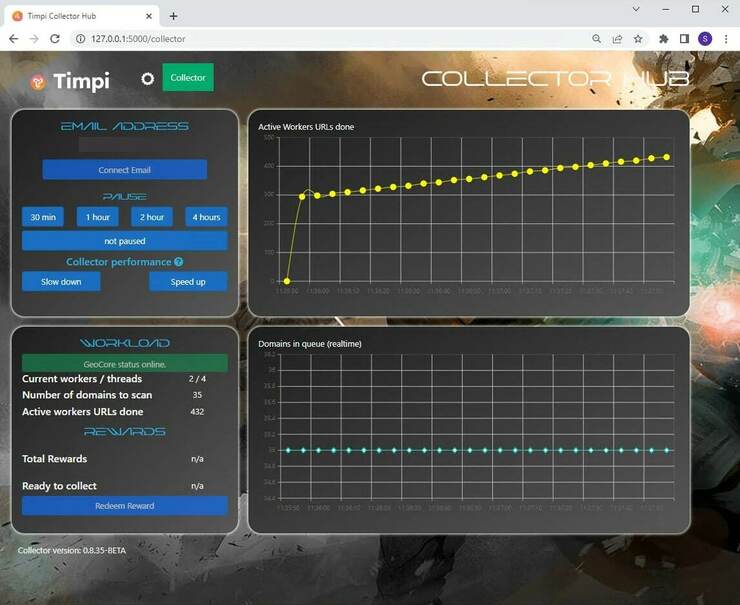Reload the page with refresh icon
The image size is (740, 605).
pyautogui.click(x=55, y=39)
